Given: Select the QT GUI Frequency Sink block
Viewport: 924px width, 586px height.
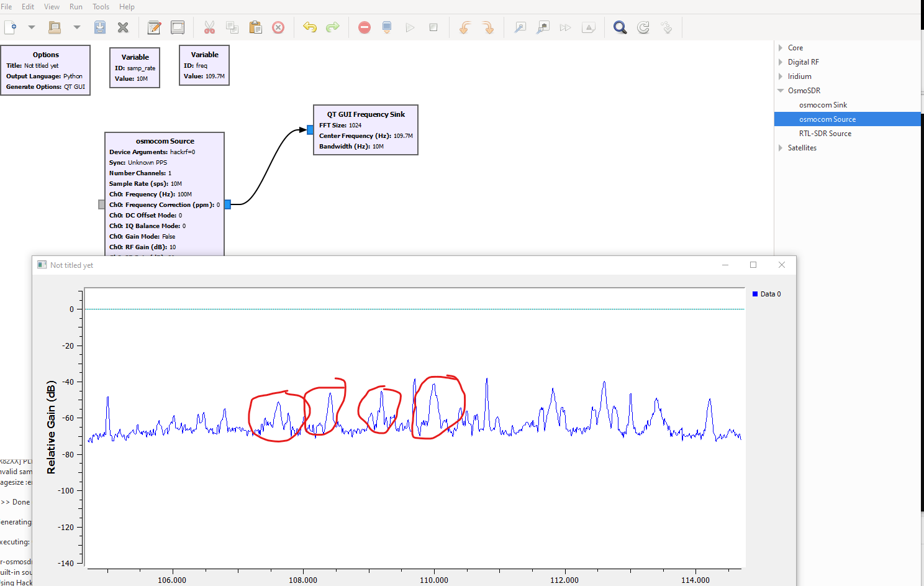Looking at the screenshot, I should point(366,130).
